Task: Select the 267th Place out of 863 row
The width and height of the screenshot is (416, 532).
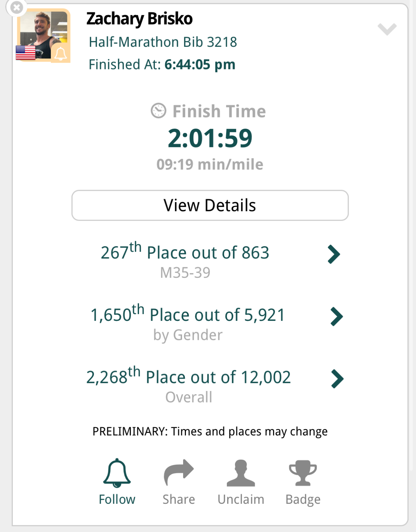Action: [x=210, y=260]
